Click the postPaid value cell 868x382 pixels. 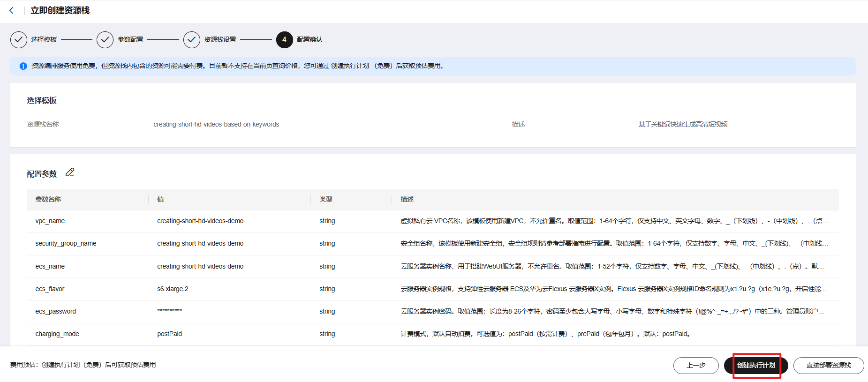[x=169, y=334]
